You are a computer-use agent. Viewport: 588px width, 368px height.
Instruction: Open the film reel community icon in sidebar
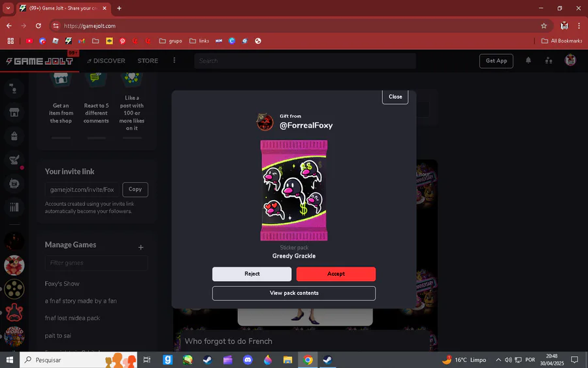pos(14,289)
